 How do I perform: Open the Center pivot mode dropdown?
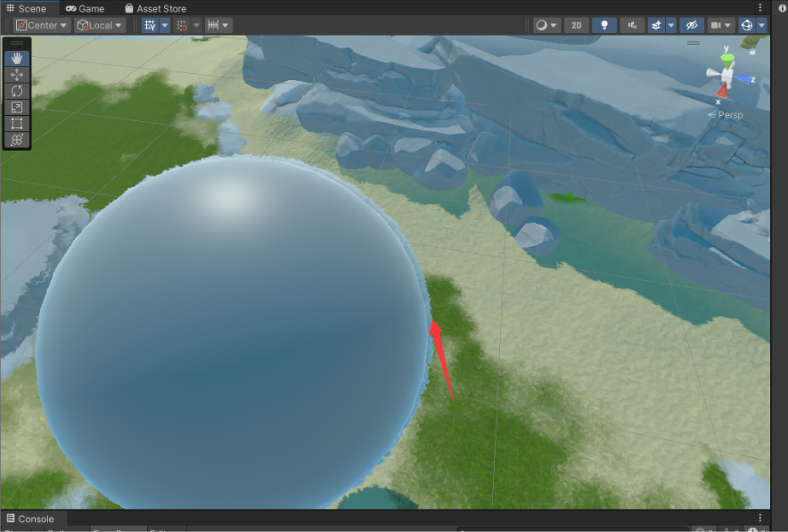pos(42,25)
